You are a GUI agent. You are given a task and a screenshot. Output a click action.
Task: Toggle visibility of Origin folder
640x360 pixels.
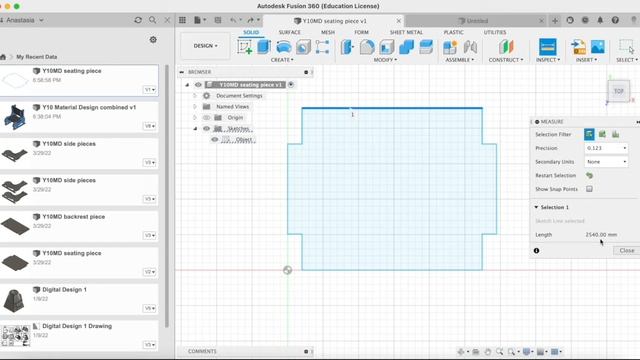[207, 118]
